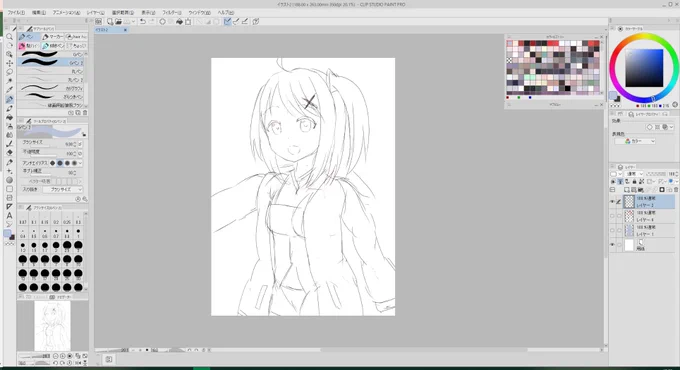Open the expression color dropdown
This screenshot has height=370, width=680.
[634, 141]
